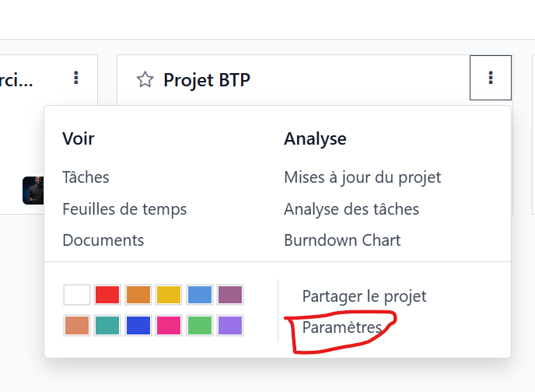535x392 pixels.
Task: Open Documents in the Voir section
Action: 103,240
